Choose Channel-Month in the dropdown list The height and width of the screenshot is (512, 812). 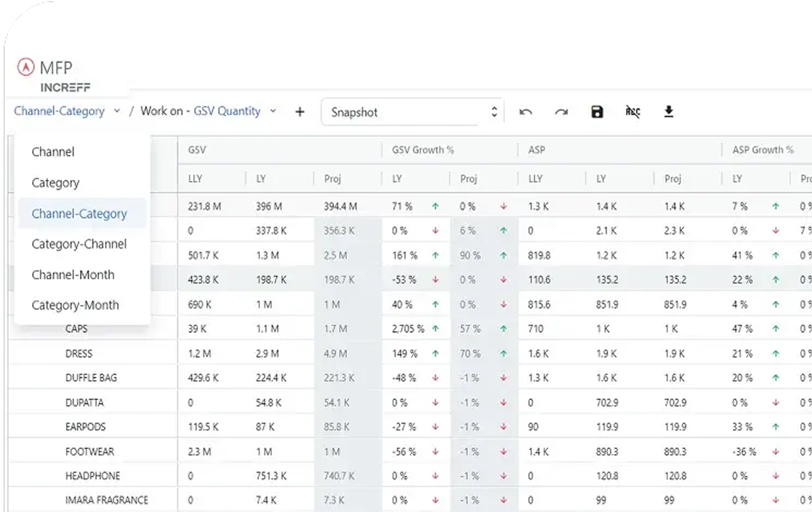point(73,275)
